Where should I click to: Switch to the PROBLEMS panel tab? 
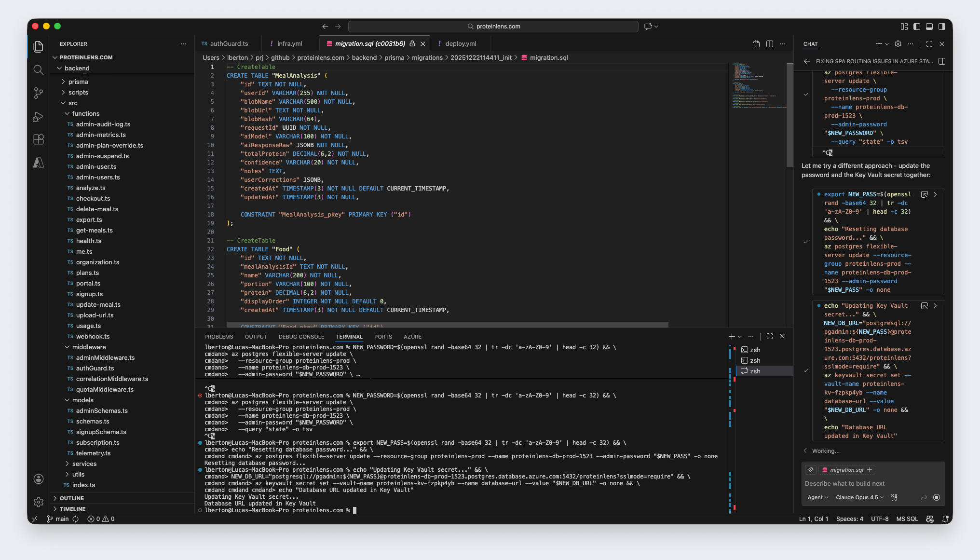(x=219, y=336)
